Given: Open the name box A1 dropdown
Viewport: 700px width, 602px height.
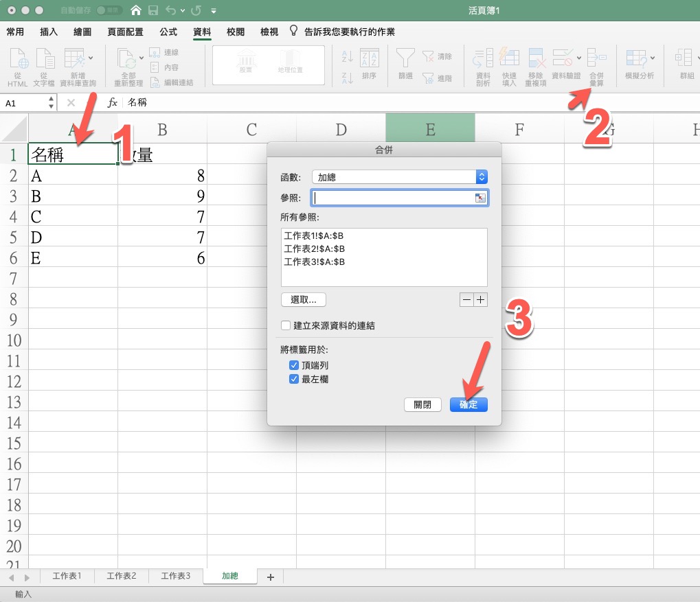Looking at the screenshot, I should (x=52, y=103).
